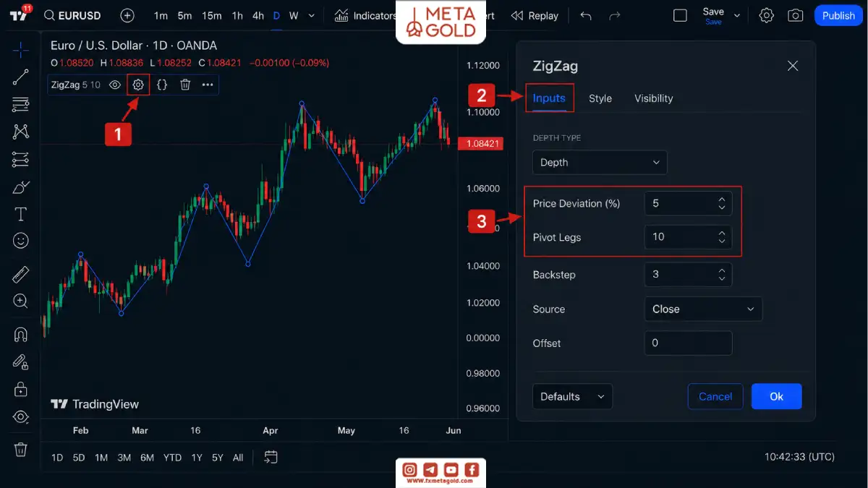Select the brush drawing tool

[21, 187]
